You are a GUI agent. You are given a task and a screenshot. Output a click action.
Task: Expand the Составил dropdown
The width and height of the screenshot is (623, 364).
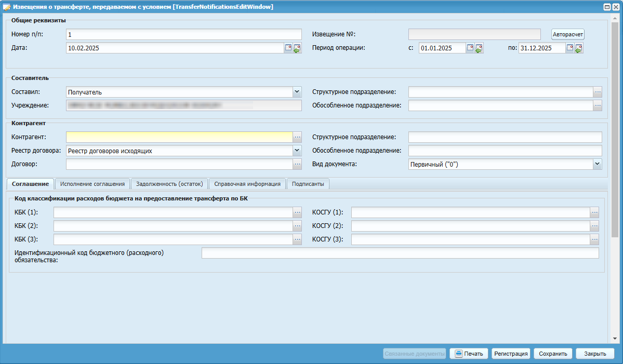tap(297, 92)
